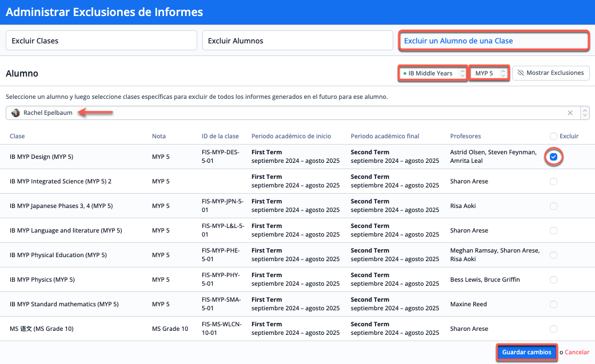The height and width of the screenshot is (364, 595).
Task: Click the Rachel Epelbaum student field
Action: tap(286, 113)
